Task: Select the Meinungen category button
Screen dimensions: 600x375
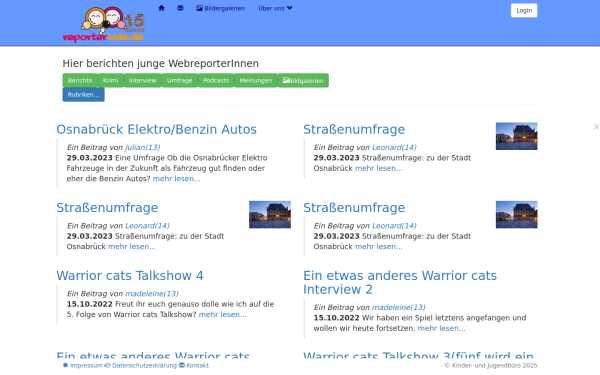Action: coord(256,80)
